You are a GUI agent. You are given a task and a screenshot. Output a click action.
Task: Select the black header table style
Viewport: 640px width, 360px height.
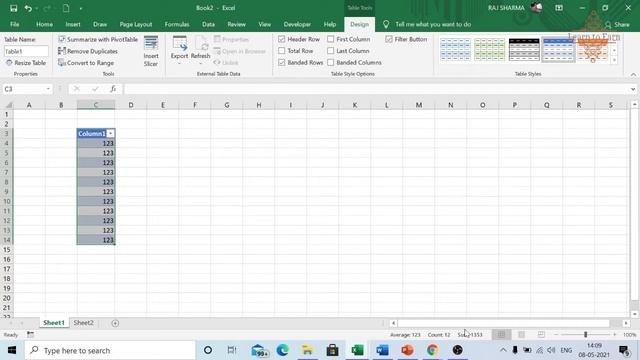(x=524, y=50)
